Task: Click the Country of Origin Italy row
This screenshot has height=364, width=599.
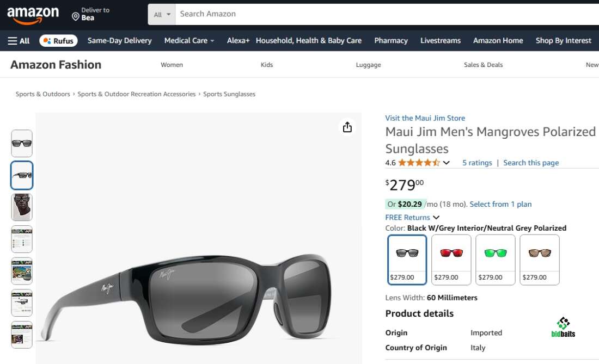Action: click(436, 348)
